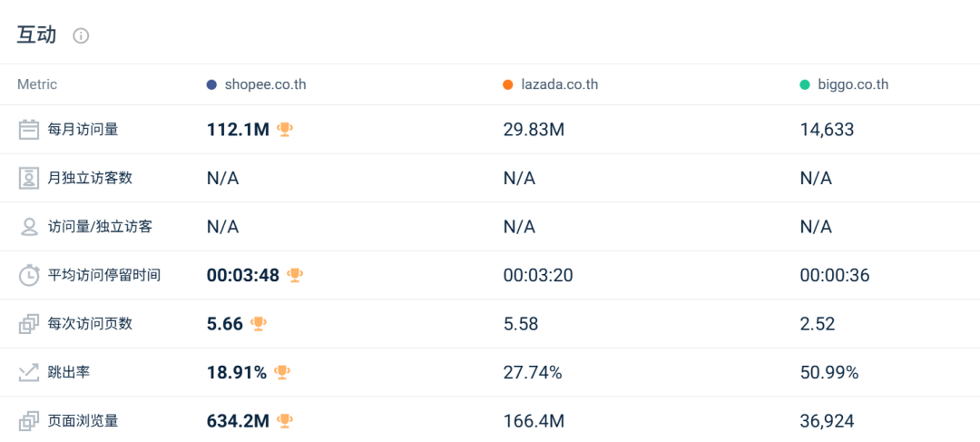
Task: Click the chart icon for 跳出率
Action: pyautogui.click(x=29, y=372)
